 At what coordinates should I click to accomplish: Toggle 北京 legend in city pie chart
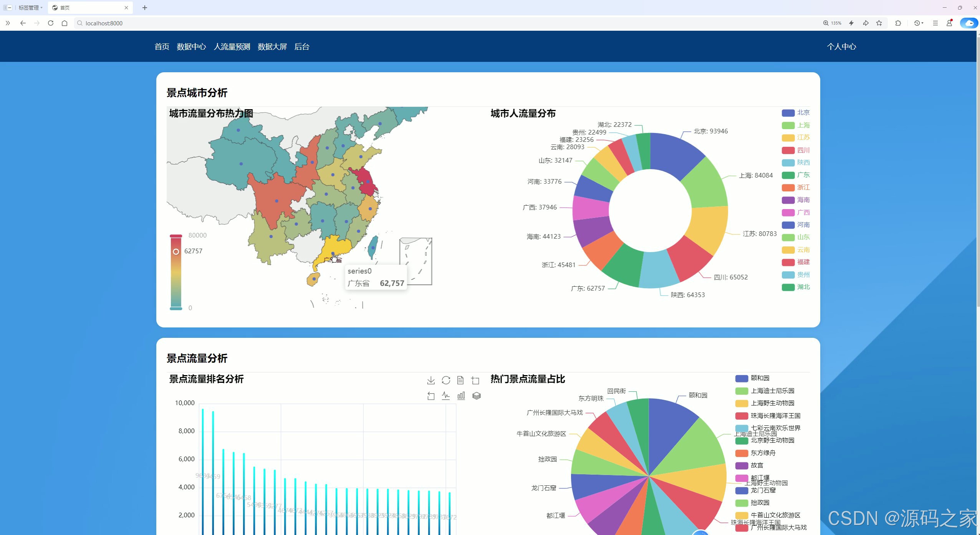pyautogui.click(x=796, y=113)
